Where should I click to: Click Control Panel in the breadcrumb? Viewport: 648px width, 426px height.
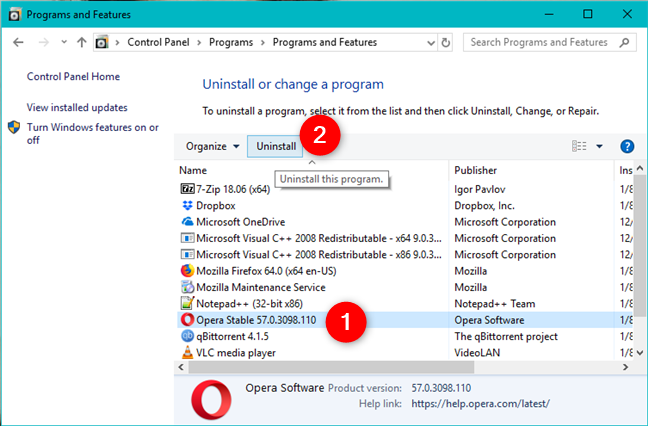158,42
